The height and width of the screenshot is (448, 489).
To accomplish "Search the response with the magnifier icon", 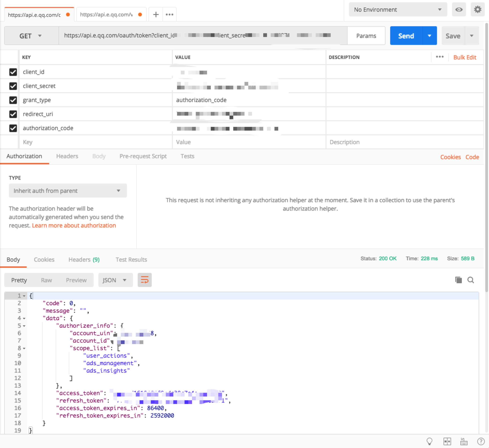I will [470, 280].
